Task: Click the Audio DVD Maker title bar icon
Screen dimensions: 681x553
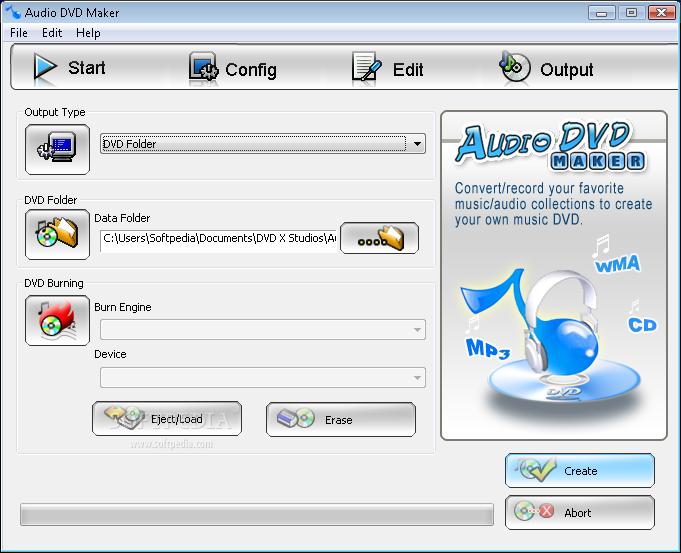Action: pyautogui.click(x=13, y=12)
